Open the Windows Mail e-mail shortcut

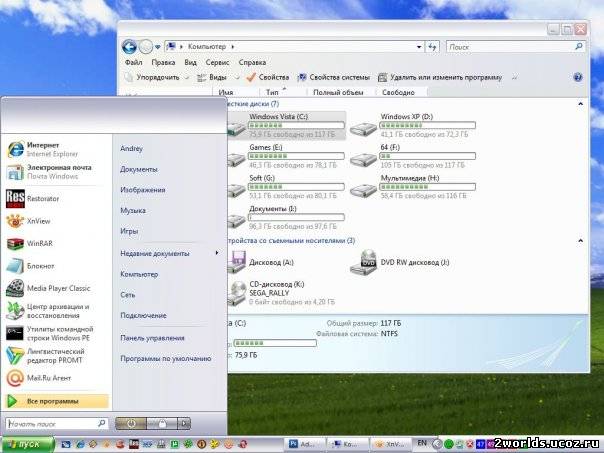point(49,172)
